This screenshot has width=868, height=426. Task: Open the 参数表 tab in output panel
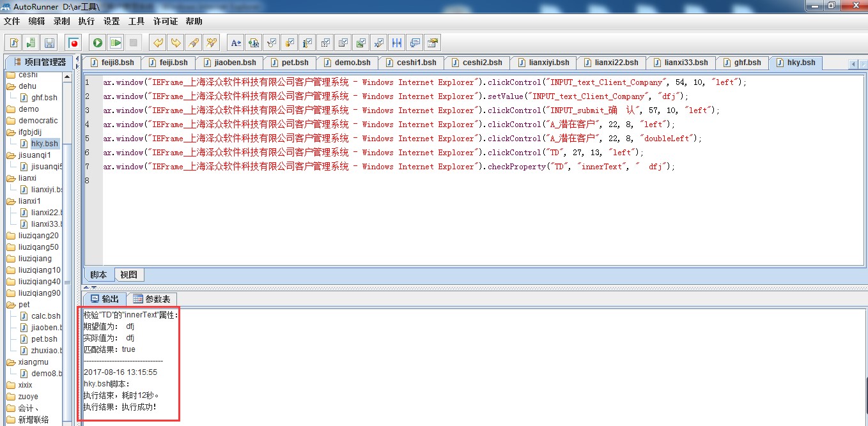point(151,299)
